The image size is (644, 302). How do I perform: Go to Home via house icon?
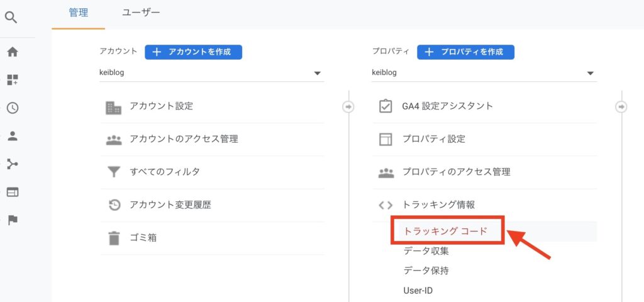coord(13,52)
